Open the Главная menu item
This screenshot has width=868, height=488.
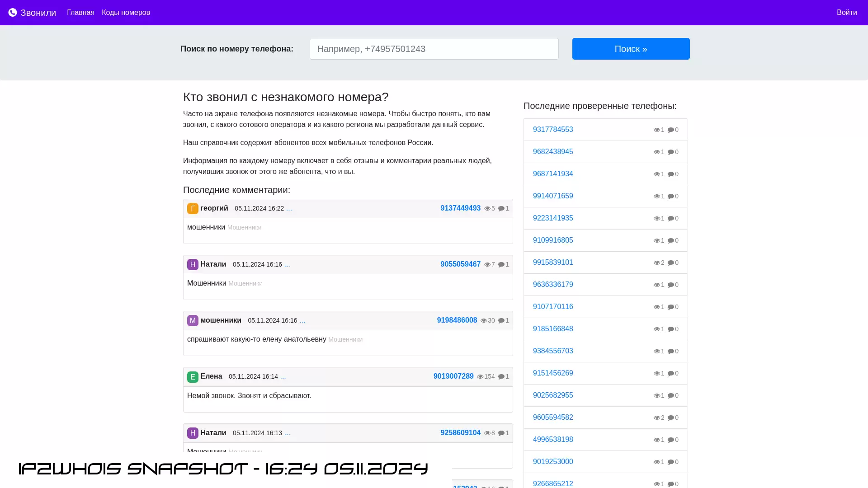[80, 13]
